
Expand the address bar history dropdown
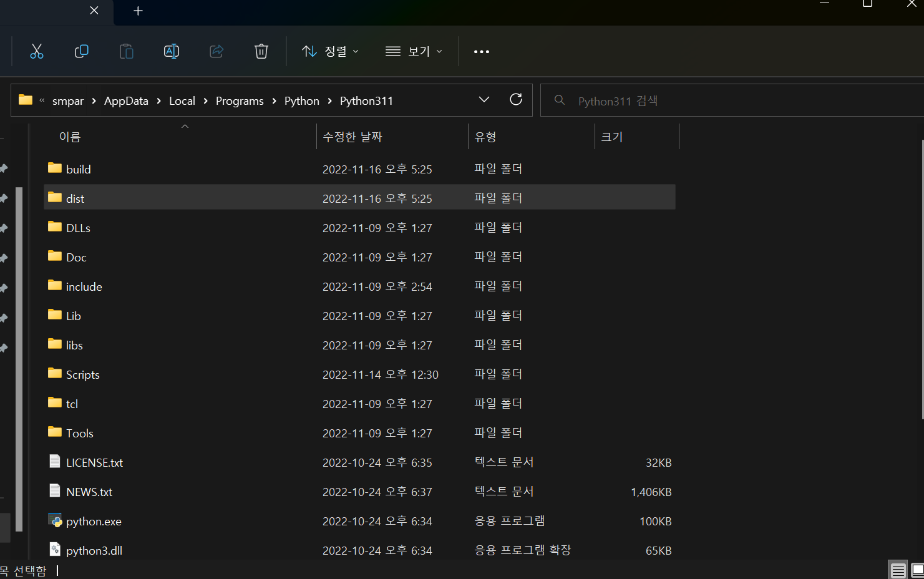coord(484,100)
